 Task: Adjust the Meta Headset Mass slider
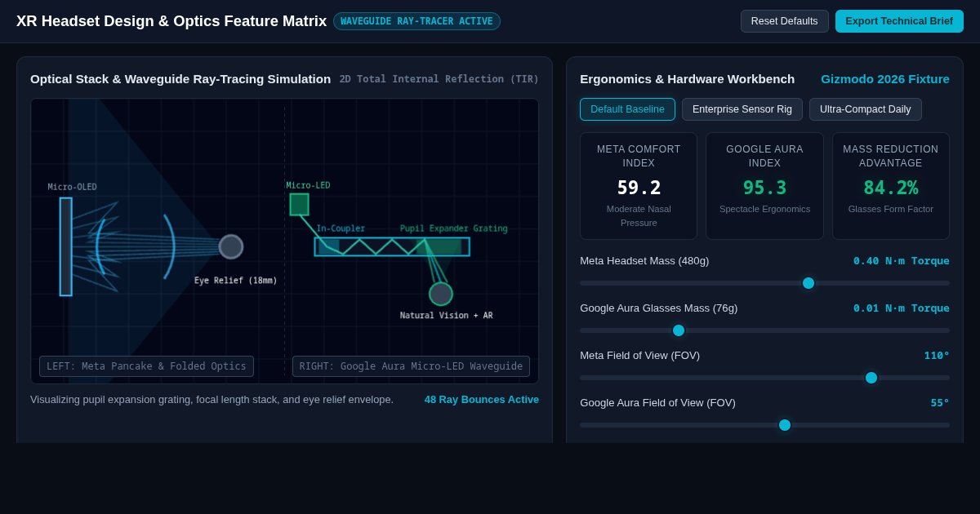tap(764, 283)
